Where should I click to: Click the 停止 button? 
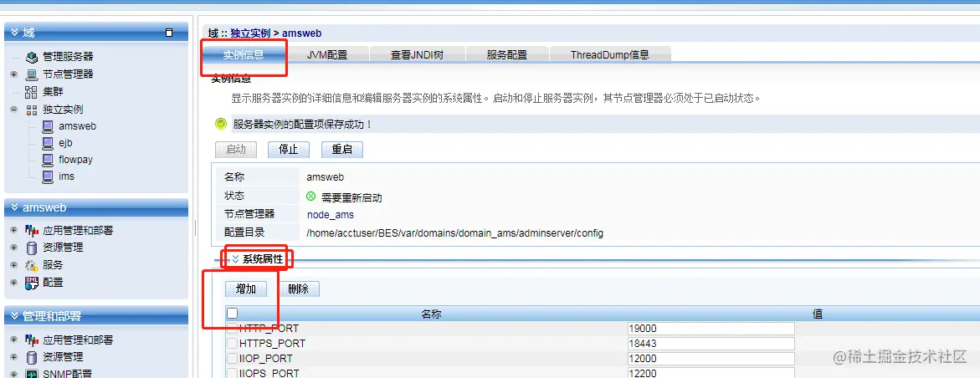pos(288,150)
